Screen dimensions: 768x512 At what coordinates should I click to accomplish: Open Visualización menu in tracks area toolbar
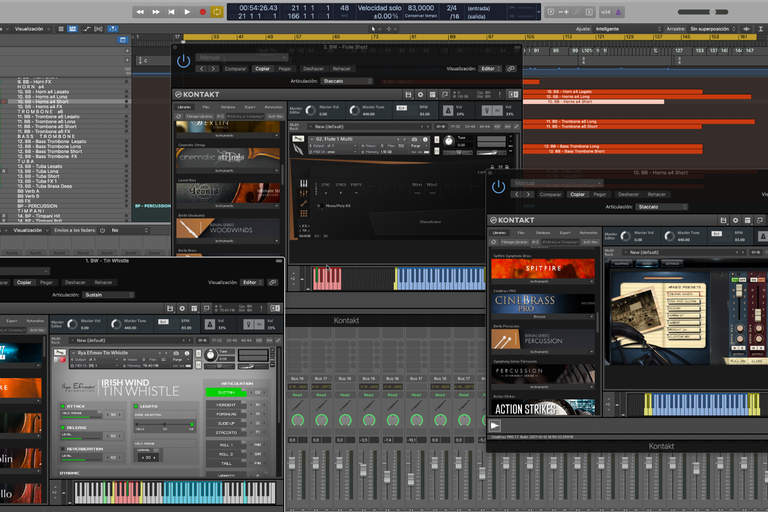[x=32, y=29]
